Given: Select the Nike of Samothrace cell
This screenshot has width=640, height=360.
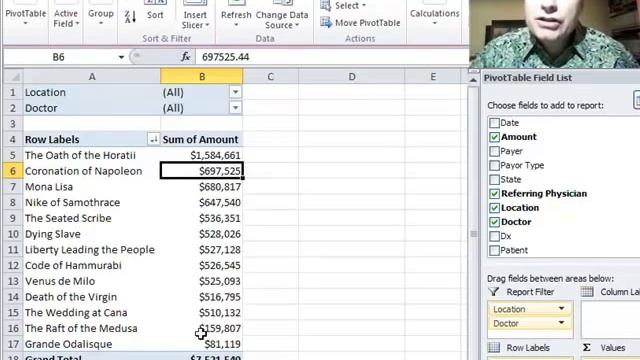Looking at the screenshot, I should [x=92, y=202].
